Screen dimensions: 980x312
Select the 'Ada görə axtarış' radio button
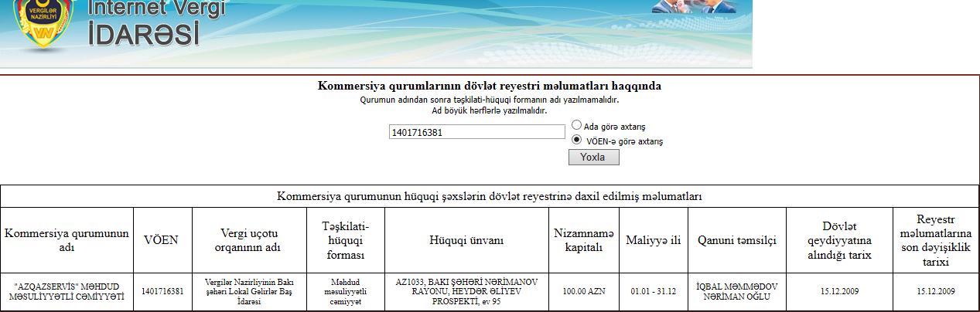point(576,125)
